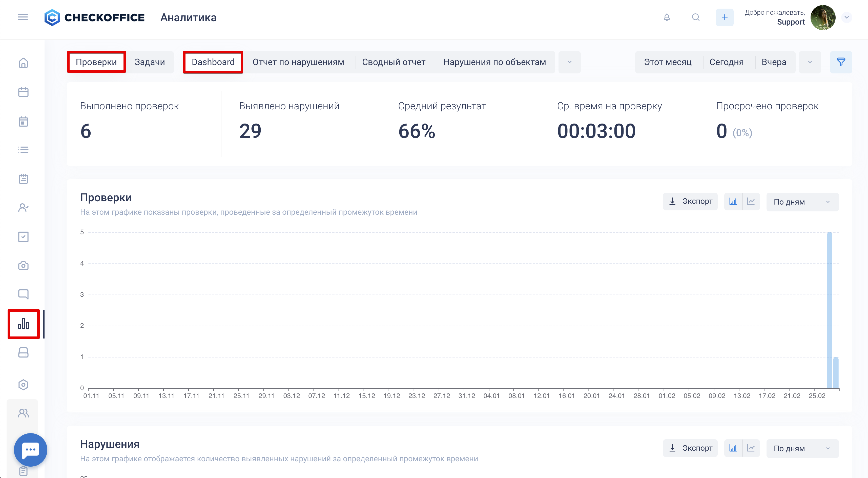Expand user profile dropdown chevron

[x=846, y=17]
